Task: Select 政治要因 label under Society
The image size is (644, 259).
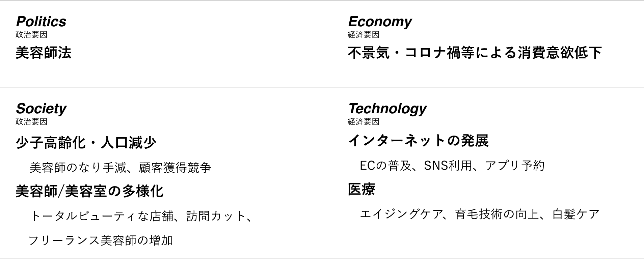Action: point(31,121)
